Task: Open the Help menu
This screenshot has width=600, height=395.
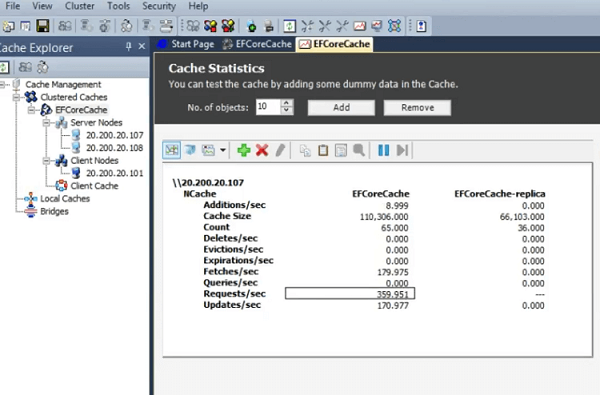Action: [x=198, y=6]
